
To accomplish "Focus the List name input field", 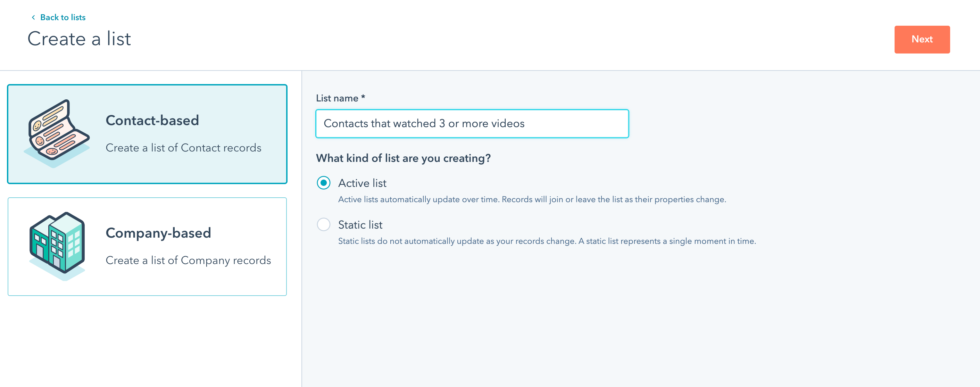I will coord(472,123).
